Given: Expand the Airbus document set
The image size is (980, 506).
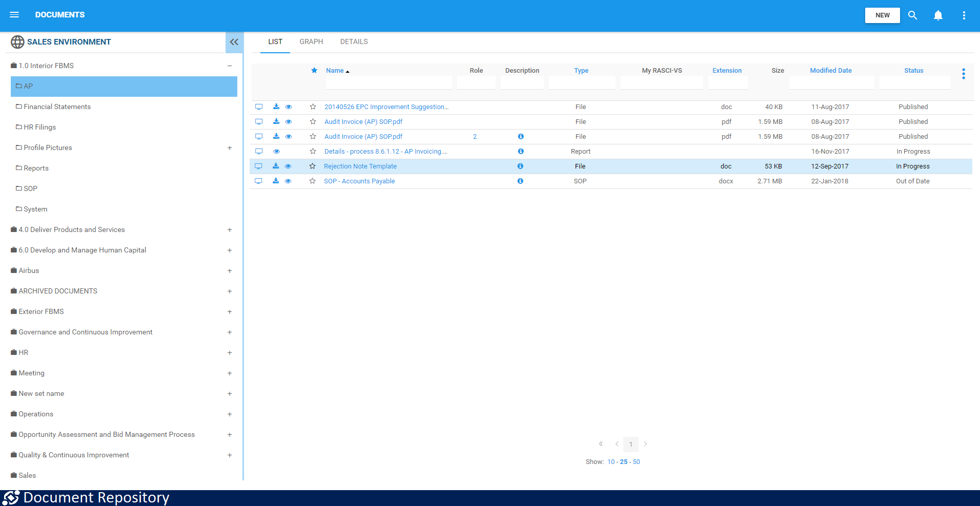Looking at the screenshot, I should tap(230, 271).
